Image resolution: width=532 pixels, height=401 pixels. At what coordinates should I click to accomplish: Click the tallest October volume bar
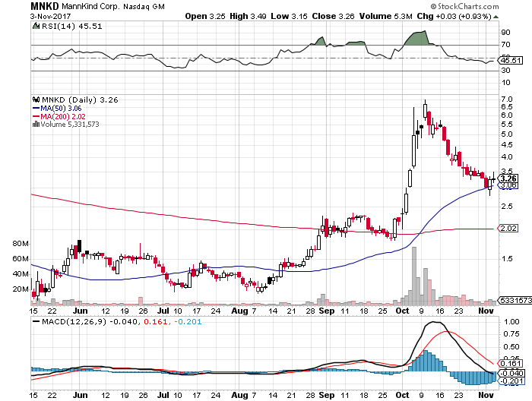[x=414, y=276]
